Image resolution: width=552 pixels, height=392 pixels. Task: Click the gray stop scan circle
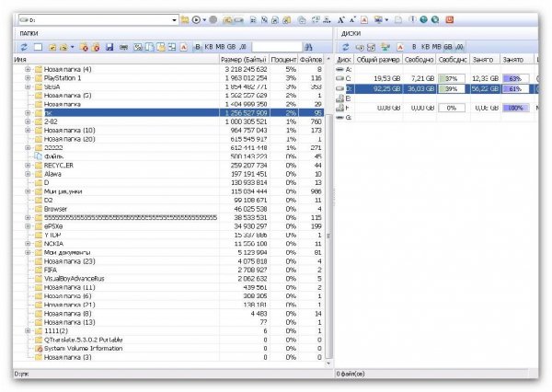pos(213,20)
